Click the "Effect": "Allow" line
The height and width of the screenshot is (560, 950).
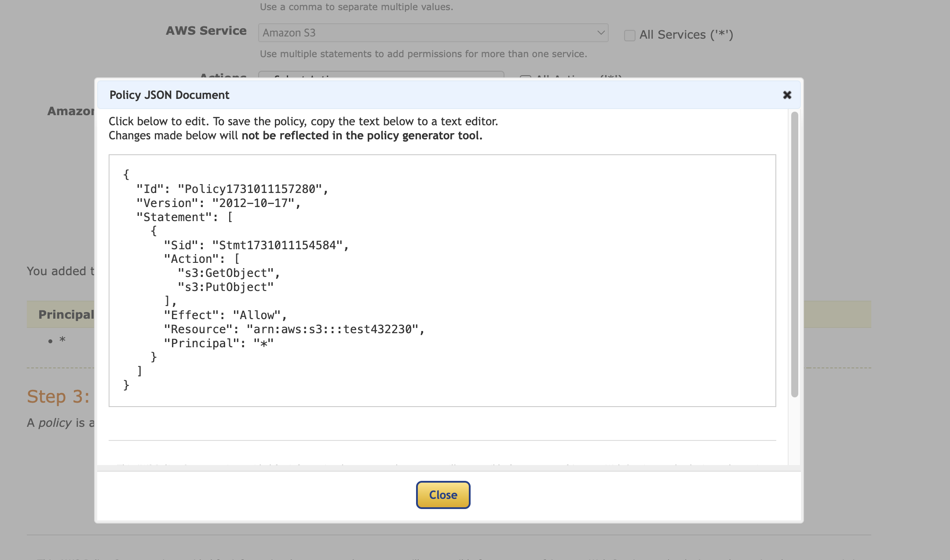pyautogui.click(x=225, y=315)
